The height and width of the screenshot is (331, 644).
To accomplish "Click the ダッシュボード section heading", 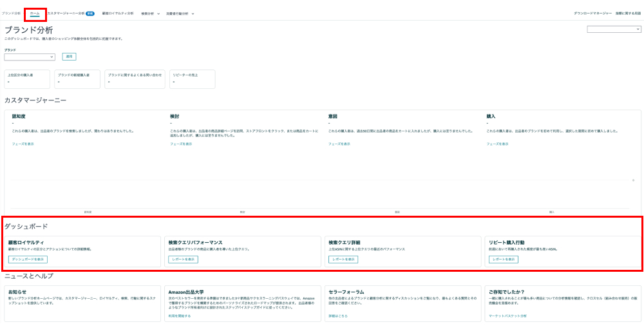I will click(x=26, y=226).
